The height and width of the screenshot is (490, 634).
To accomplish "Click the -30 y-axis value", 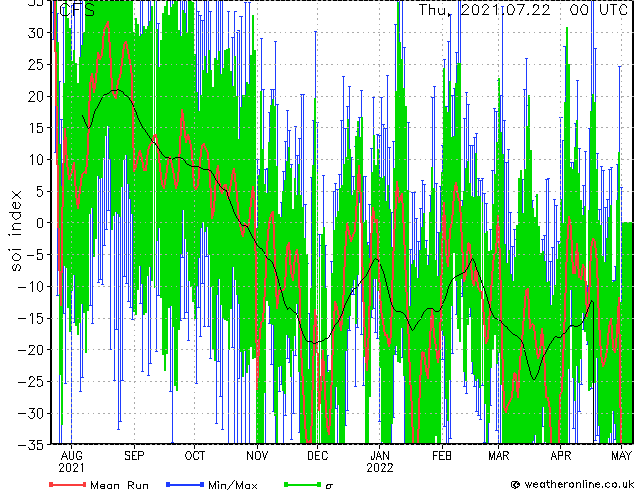I will tap(31, 413).
